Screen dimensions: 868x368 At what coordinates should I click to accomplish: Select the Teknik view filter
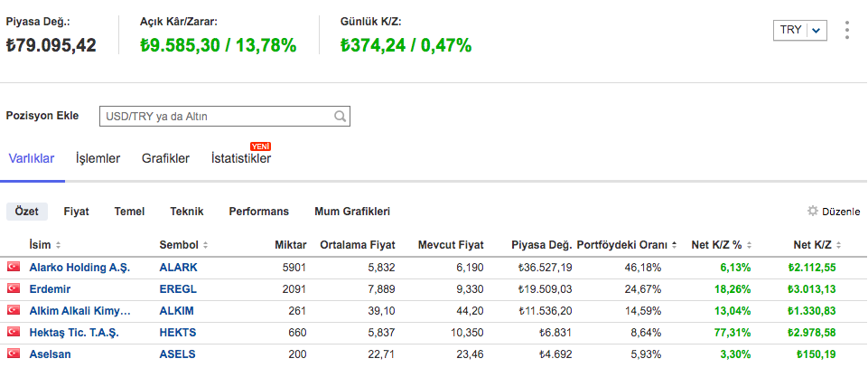pyautogui.click(x=186, y=212)
